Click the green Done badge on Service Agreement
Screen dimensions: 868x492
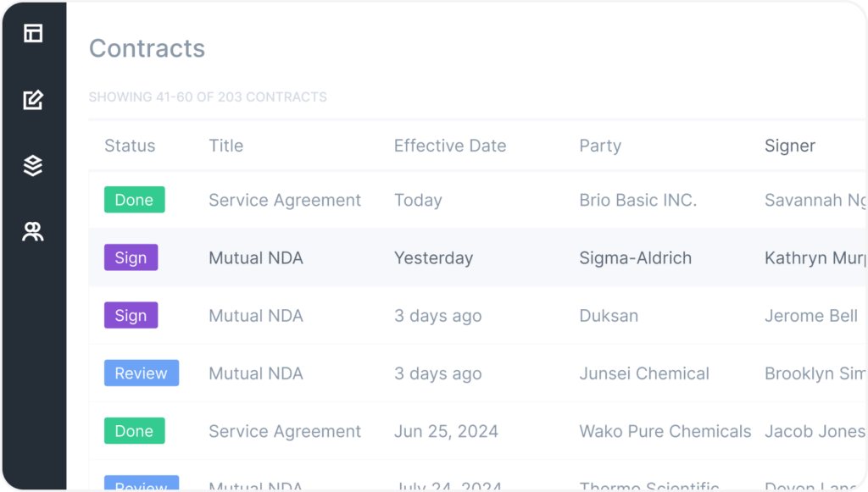tap(134, 200)
